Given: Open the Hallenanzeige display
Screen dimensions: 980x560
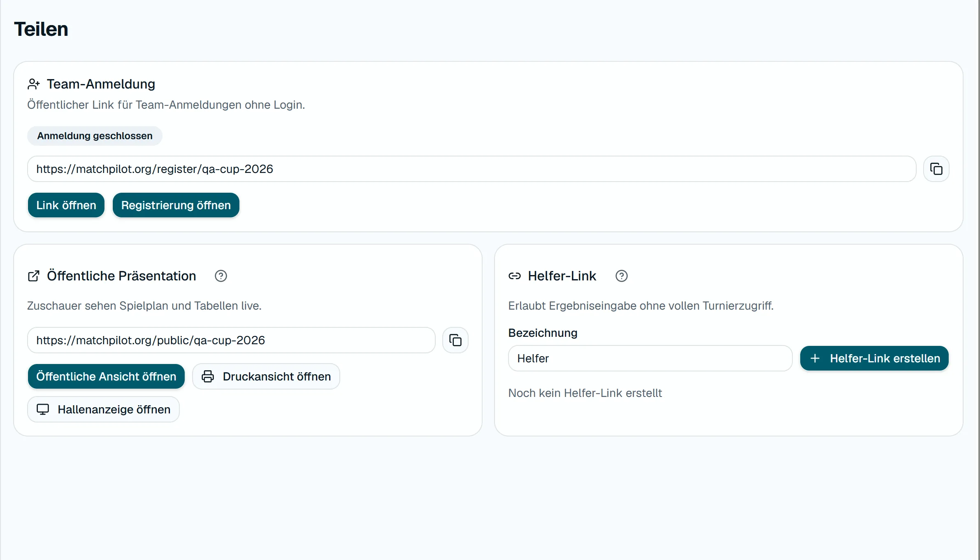Looking at the screenshot, I should [103, 409].
